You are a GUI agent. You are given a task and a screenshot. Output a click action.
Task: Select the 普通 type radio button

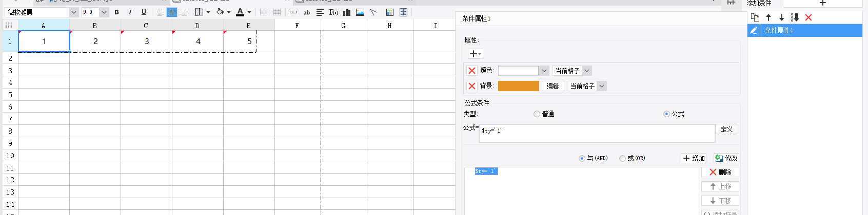537,114
